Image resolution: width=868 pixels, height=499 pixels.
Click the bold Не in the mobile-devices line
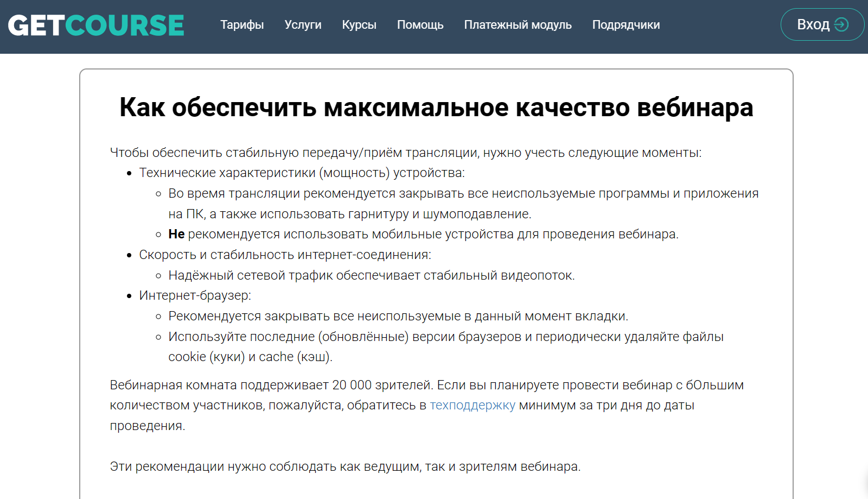pyautogui.click(x=176, y=234)
